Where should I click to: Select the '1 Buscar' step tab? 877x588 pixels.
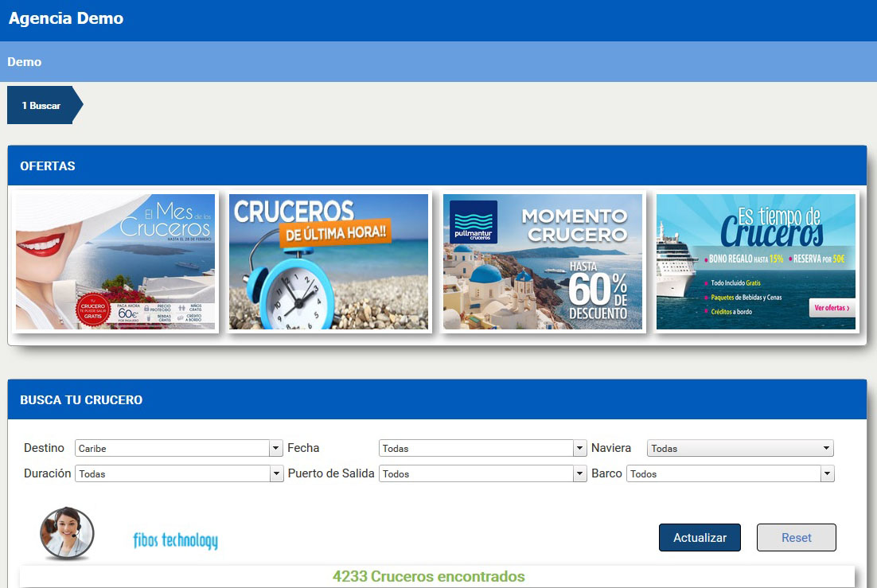41,105
